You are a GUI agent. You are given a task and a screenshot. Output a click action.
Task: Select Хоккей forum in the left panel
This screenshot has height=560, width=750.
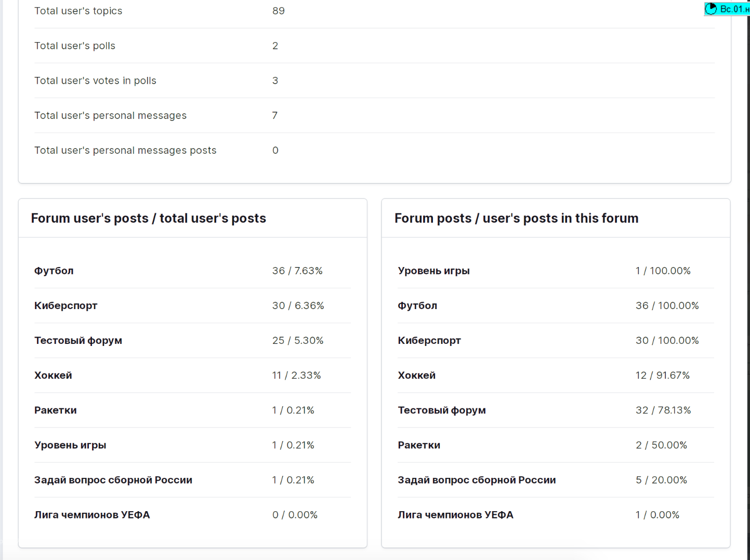coord(53,375)
